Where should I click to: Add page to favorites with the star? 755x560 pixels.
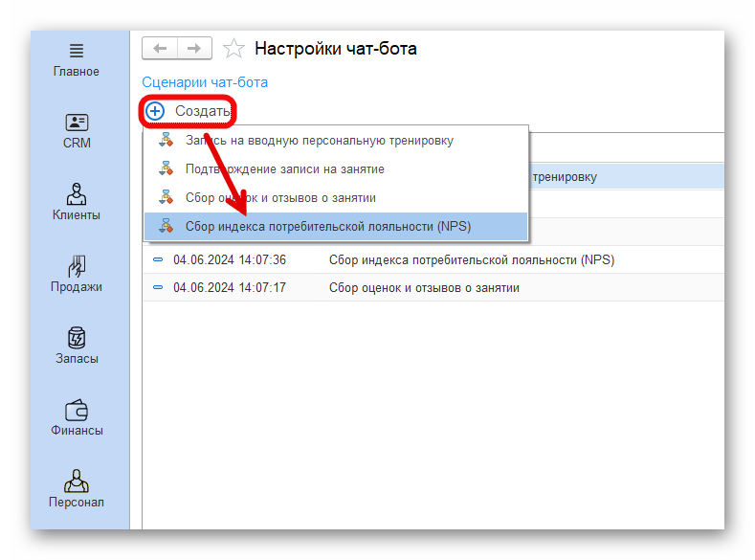pyautogui.click(x=233, y=48)
